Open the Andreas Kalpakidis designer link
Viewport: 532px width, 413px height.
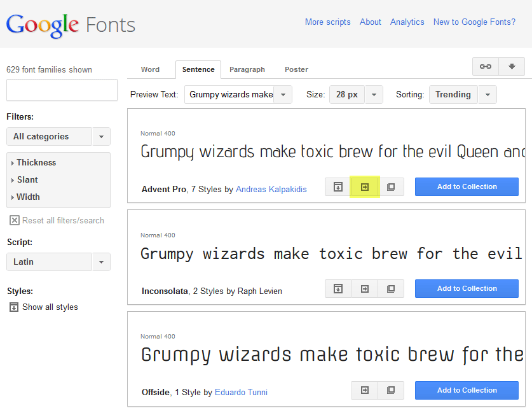click(x=271, y=190)
